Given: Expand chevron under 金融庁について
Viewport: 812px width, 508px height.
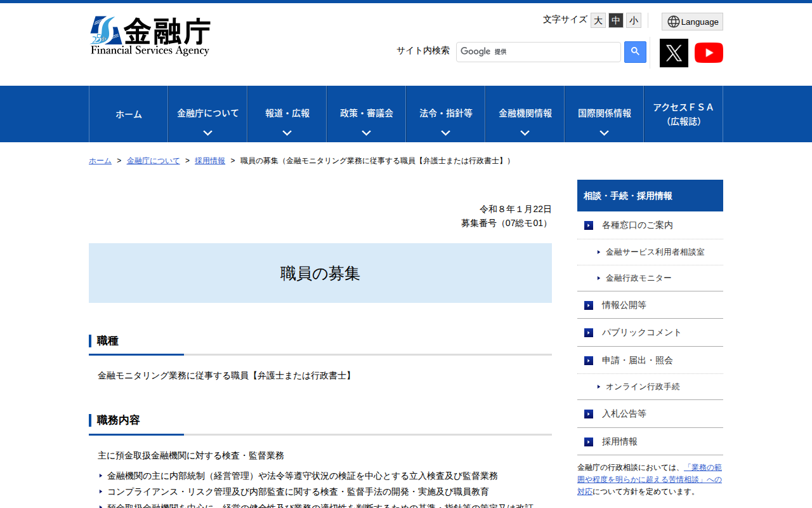Looking at the screenshot, I should [x=207, y=133].
